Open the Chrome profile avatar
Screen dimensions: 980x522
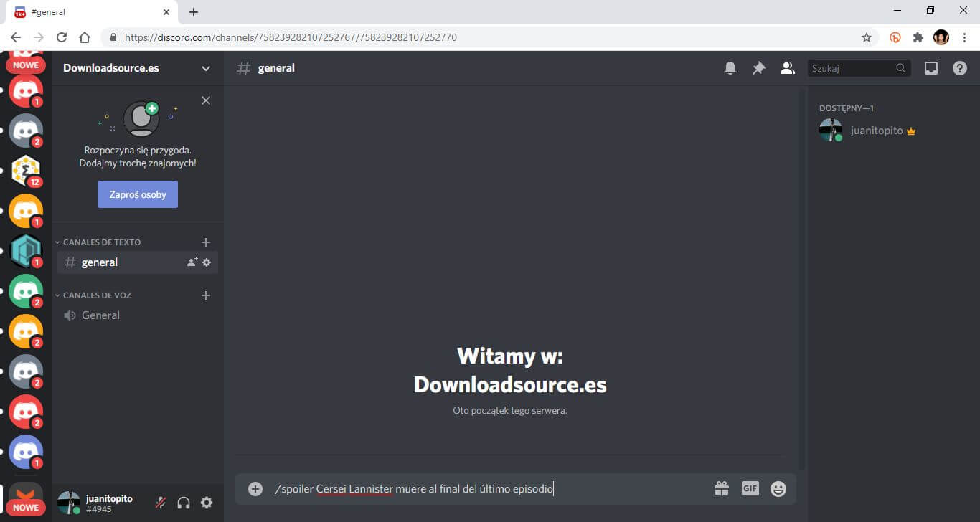coord(941,37)
